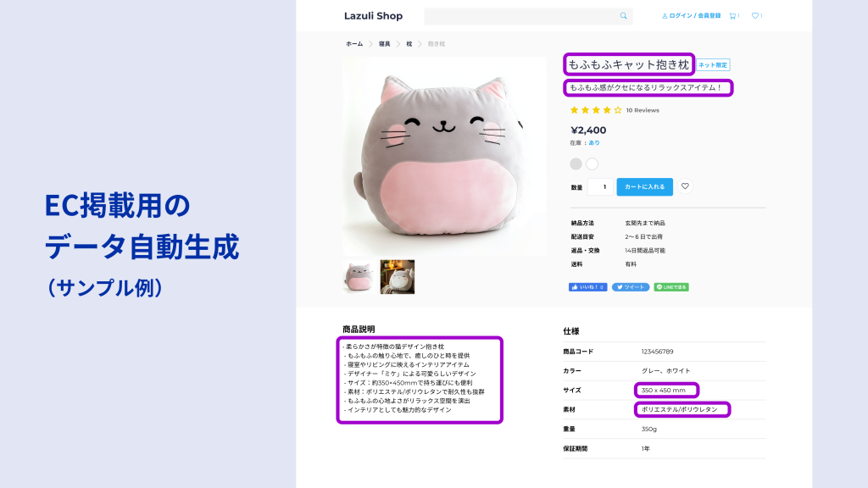
Task: Click the カートに入れる button
Action: 645,187
